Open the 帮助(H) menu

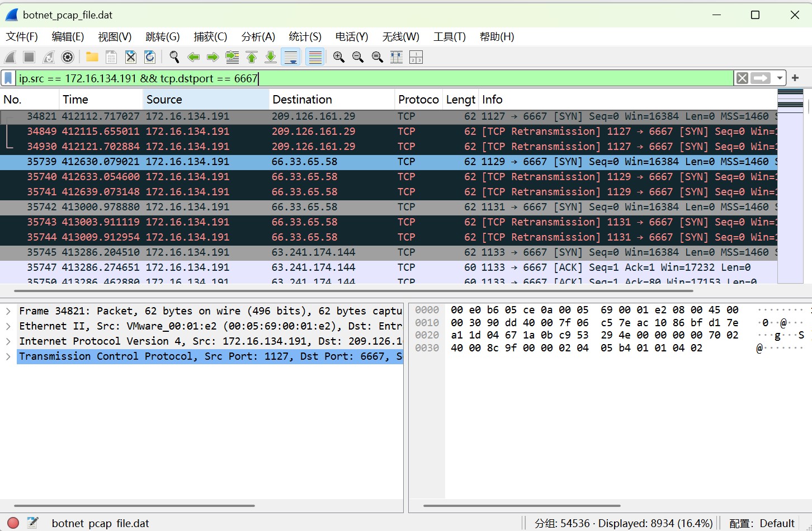tap(497, 37)
